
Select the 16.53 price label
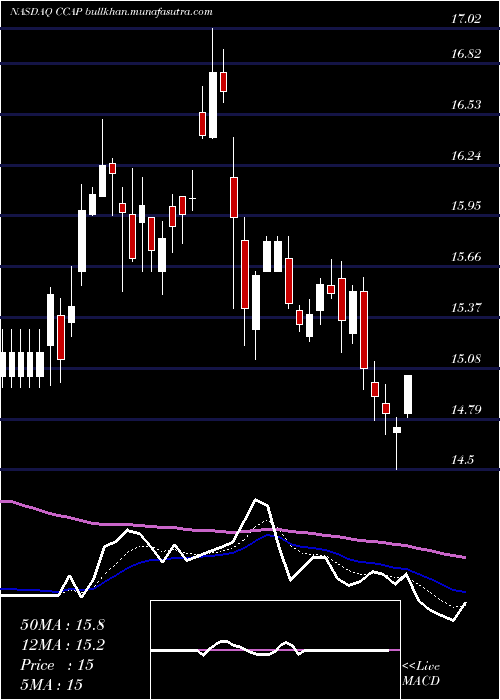click(466, 105)
